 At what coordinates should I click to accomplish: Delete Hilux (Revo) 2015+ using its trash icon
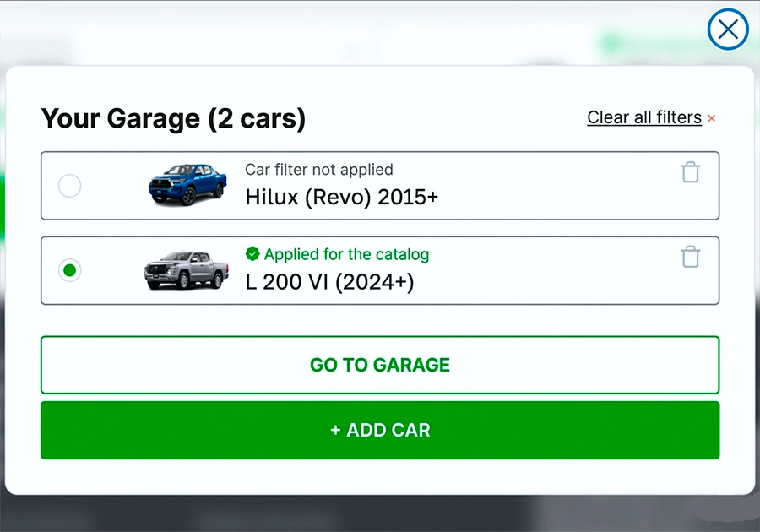click(691, 172)
